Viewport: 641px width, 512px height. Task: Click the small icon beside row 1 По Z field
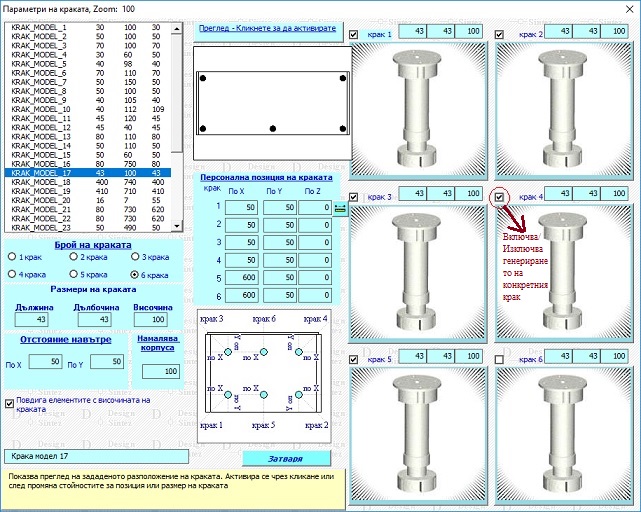pos(340,208)
